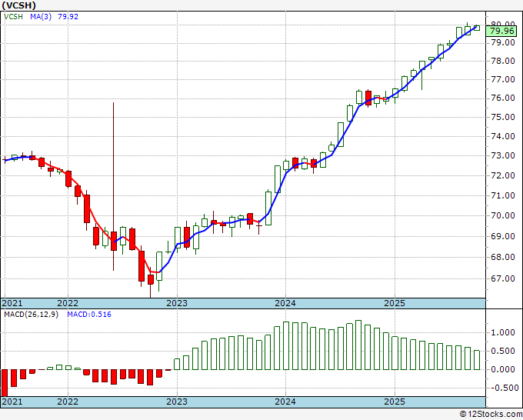Click the first red MACD bar at 2021
Screen dimensions: 523x420
[x=5, y=382]
